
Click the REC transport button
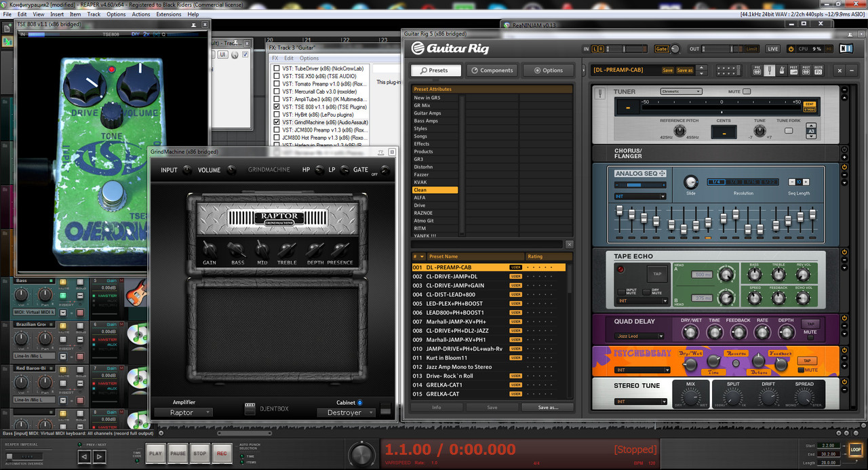point(221,454)
